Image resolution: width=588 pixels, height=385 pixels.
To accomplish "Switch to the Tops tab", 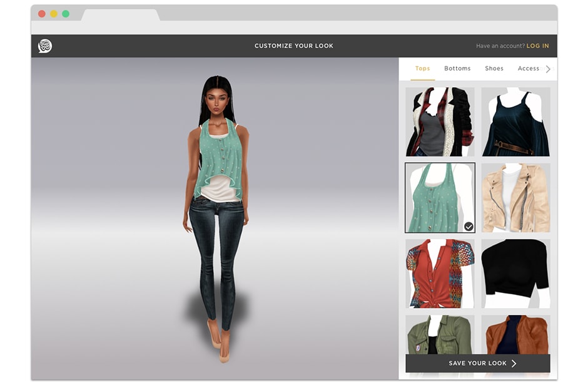I will pos(423,68).
